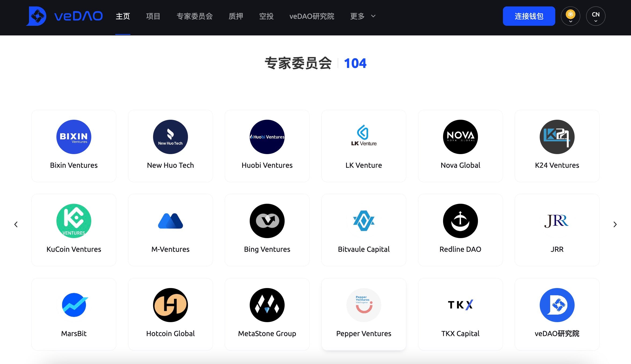Open the Redline DAO logo

tap(460, 221)
